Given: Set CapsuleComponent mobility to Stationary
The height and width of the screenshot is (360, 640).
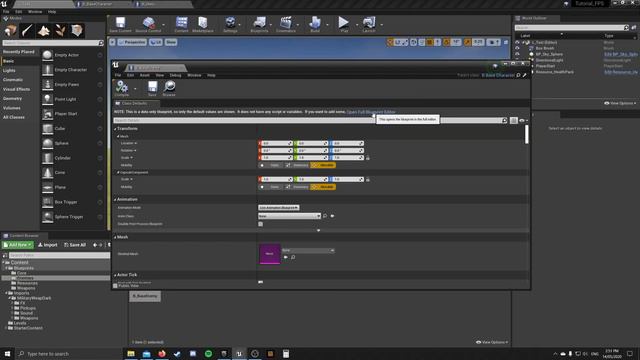Looking at the screenshot, I should [x=297, y=187].
